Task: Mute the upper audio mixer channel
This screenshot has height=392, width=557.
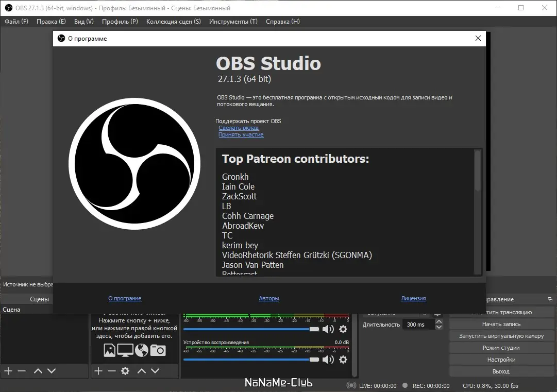Action: [328, 329]
